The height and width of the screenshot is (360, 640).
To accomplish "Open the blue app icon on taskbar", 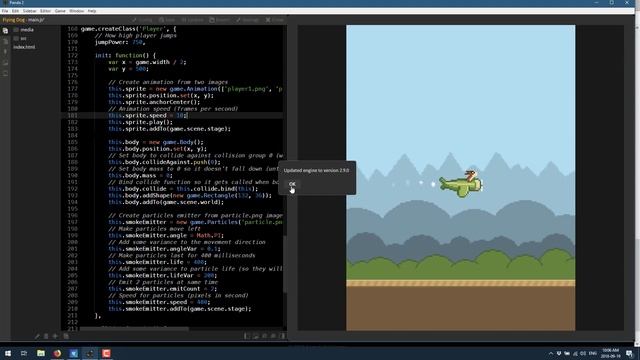I will [73, 353].
